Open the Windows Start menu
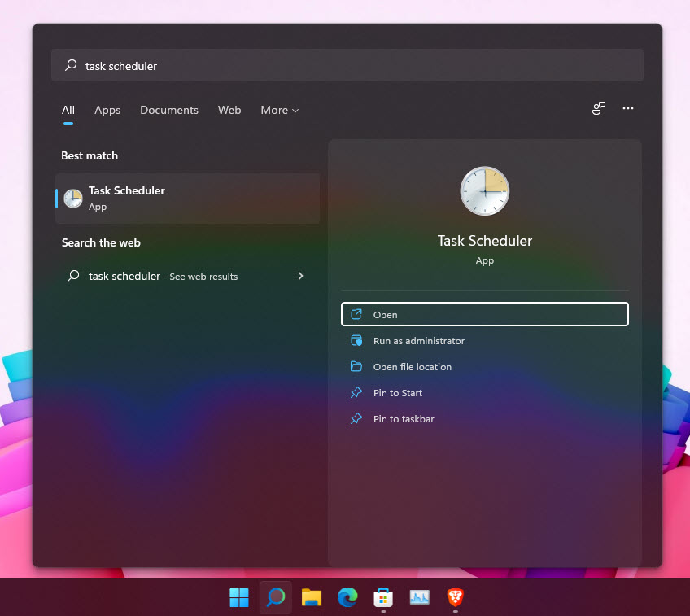Image resolution: width=690 pixels, height=616 pixels. (239, 597)
